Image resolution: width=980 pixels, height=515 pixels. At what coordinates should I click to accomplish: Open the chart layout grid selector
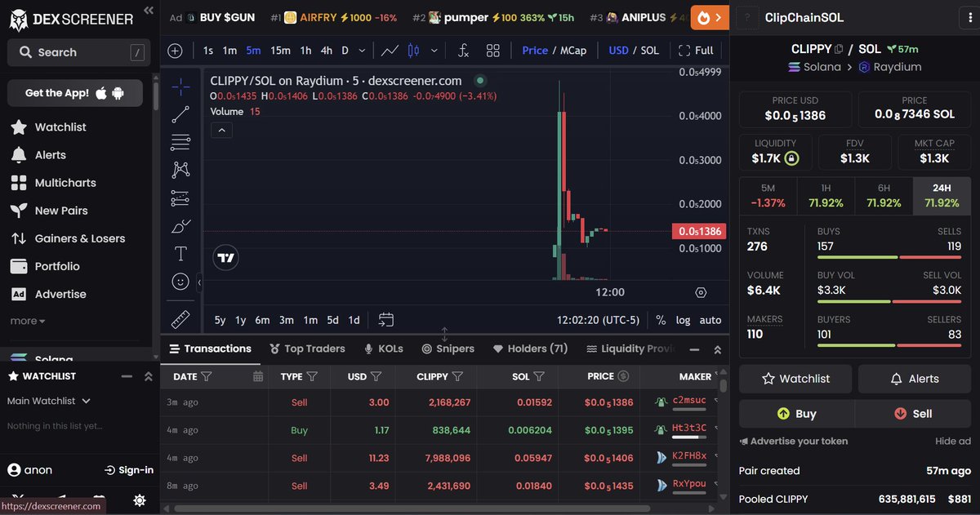point(492,51)
